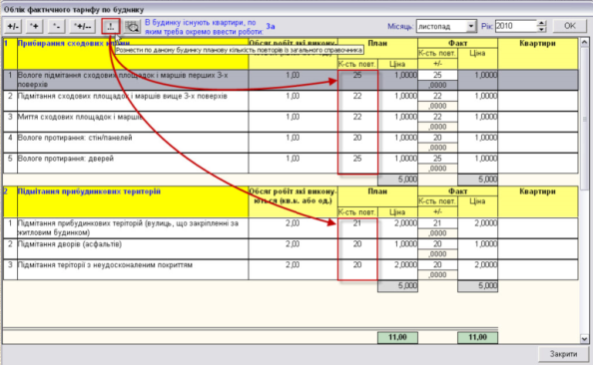Image resolution: width=594 pixels, height=365 pixels.
Task: Click the Закрити button
Action: click(563, 354)
